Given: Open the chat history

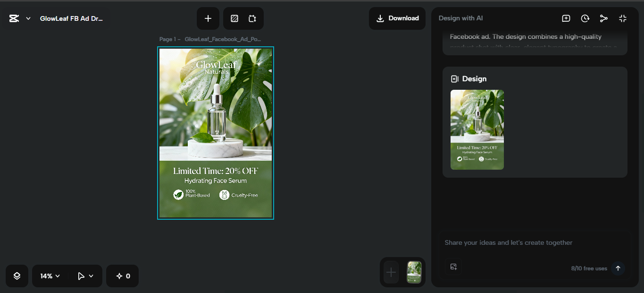Looking at the screenshot, I should coord(585,18).
